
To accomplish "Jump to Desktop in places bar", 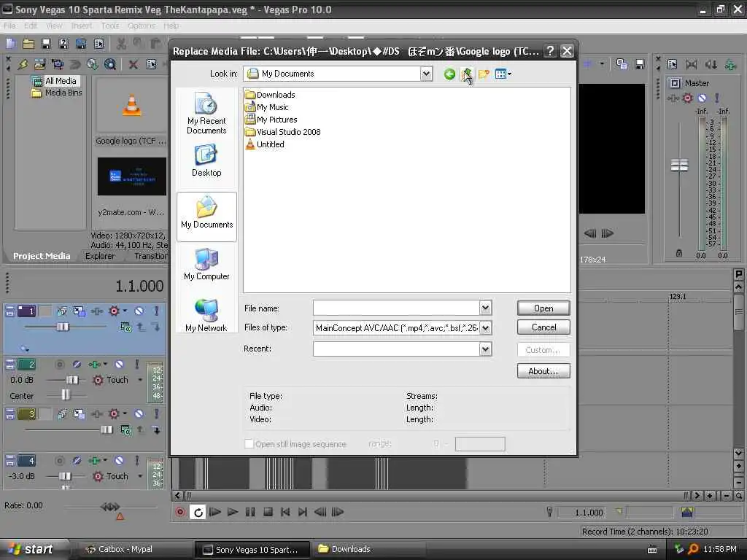I will click(206, 160).
